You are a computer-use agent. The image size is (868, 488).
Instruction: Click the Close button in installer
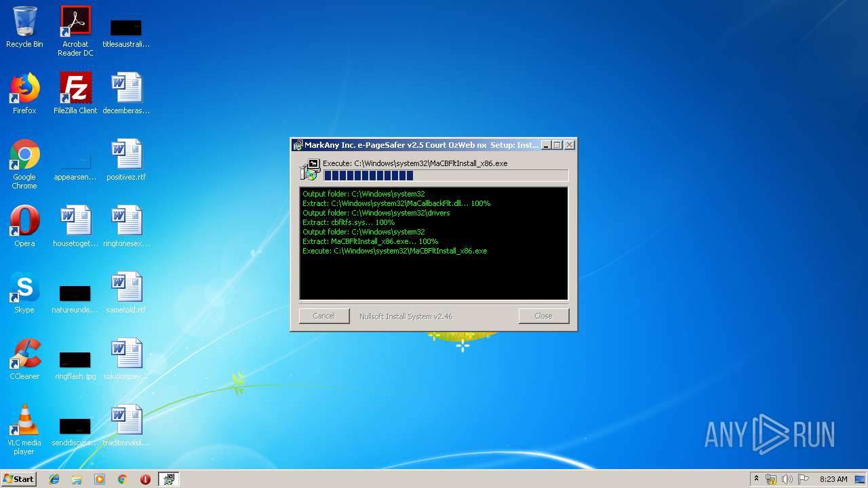point(543,316)
